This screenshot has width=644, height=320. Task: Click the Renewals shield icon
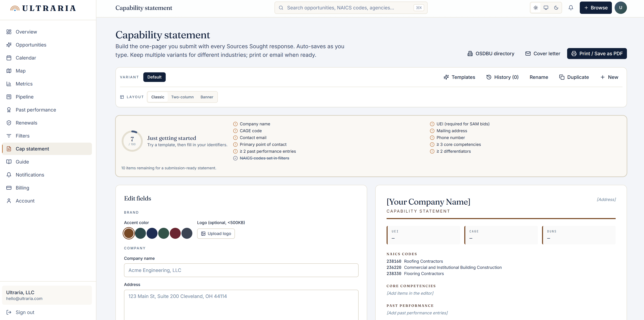(x=9, y=123)
